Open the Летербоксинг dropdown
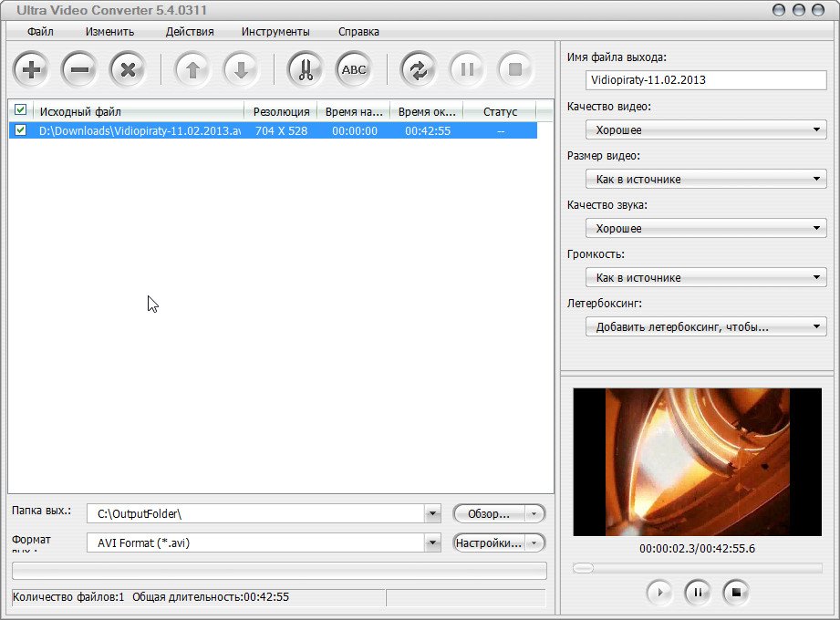The width and height of the screenshot is (840, 620). tap(706, 326)
